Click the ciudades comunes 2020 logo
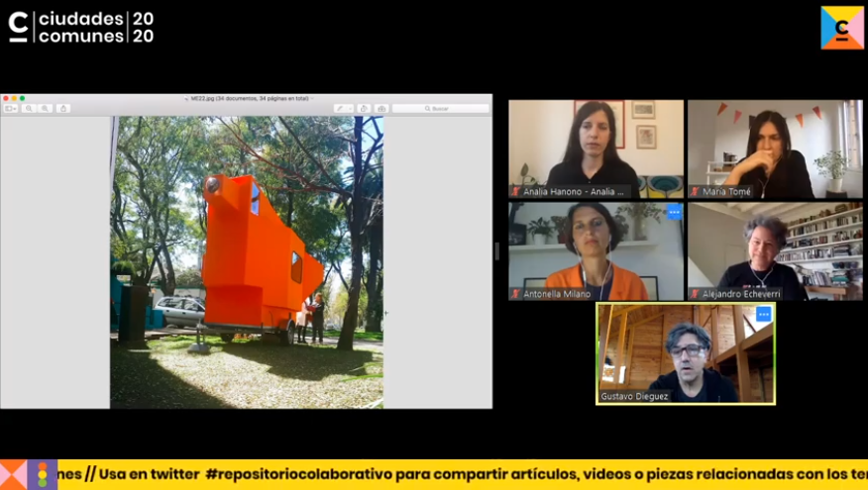868x490 pixels. click(x=81, y=27)
